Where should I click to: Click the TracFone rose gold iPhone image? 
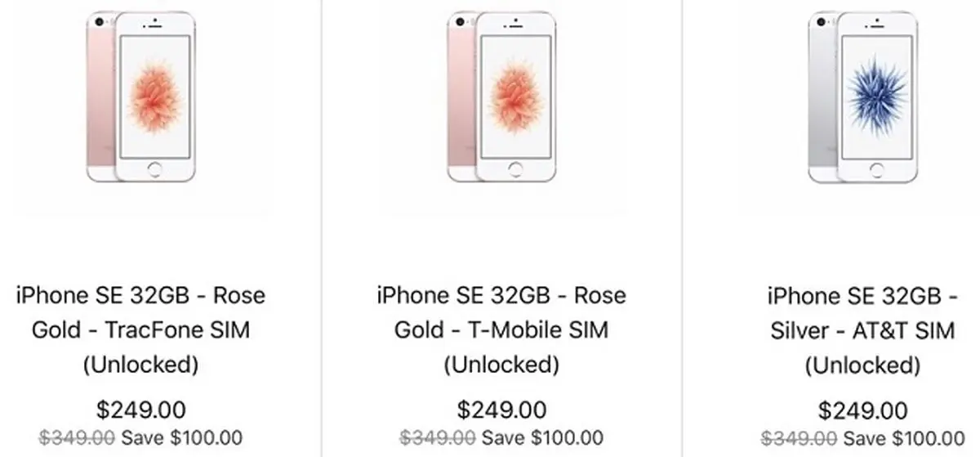coord(140,96)
